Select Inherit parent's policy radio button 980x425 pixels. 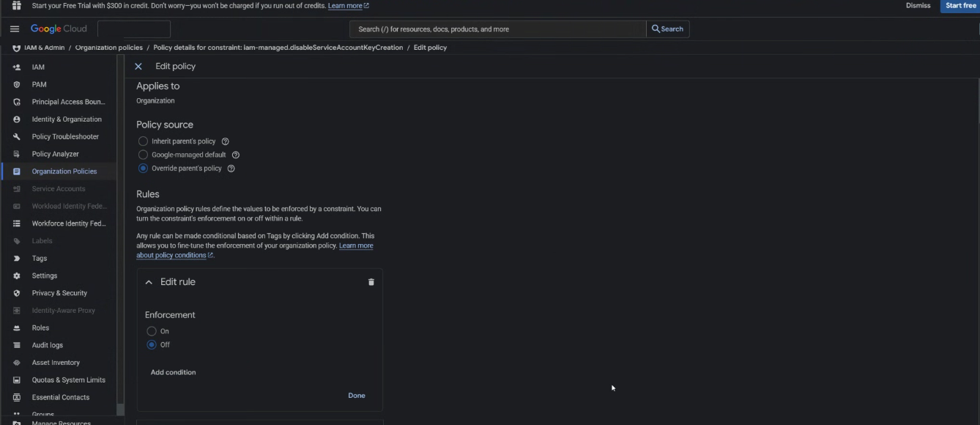[x=143, y=141]
